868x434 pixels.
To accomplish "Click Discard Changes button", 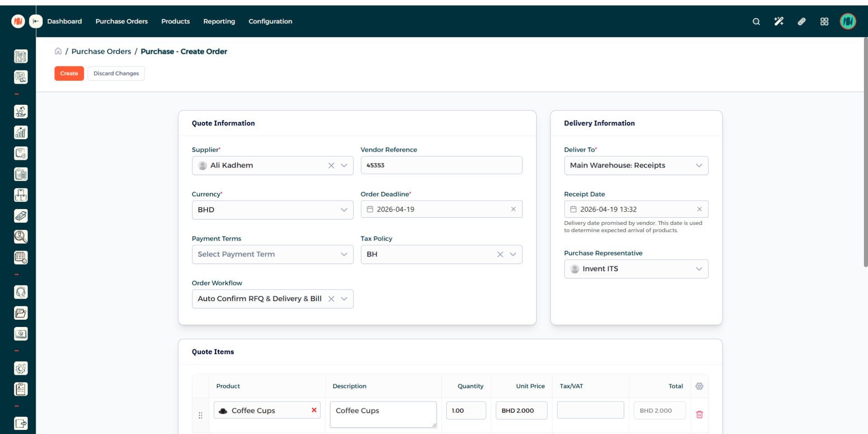I will pos(116,73).
